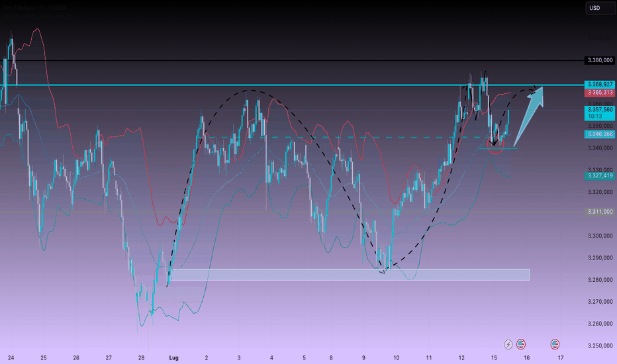Click the 3.280,000 axis value
This screenshot has height=364, width=617.
(x=600, y=280)
